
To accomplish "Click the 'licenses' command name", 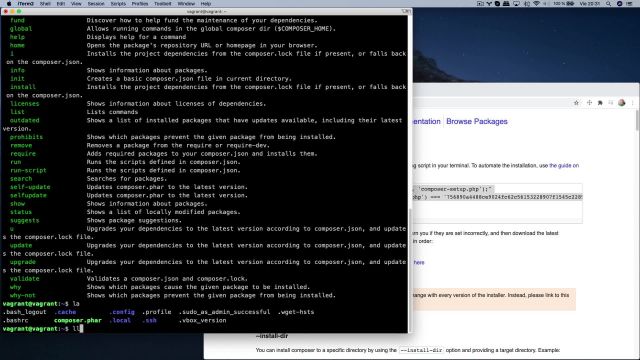I will 24,104.
